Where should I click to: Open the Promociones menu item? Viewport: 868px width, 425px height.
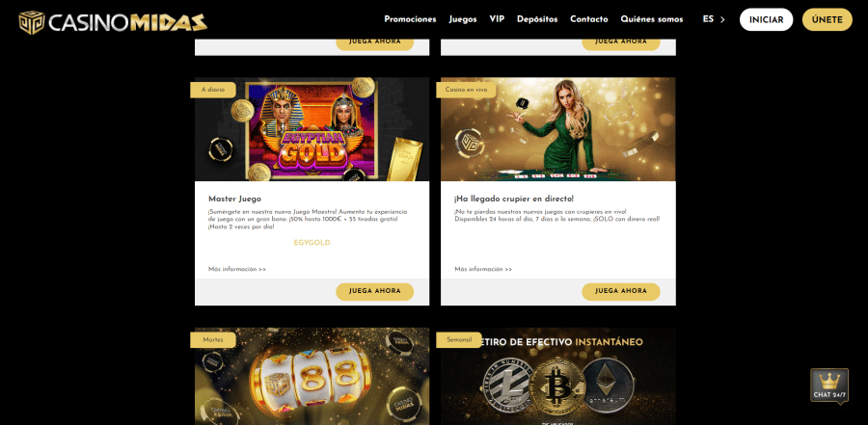point(410,19)
